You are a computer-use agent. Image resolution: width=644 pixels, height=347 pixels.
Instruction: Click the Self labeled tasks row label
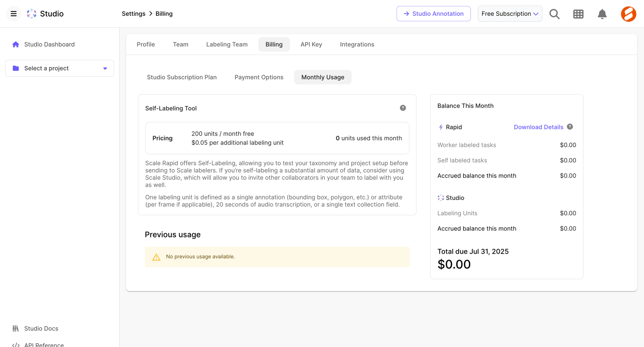coord(462,160)
